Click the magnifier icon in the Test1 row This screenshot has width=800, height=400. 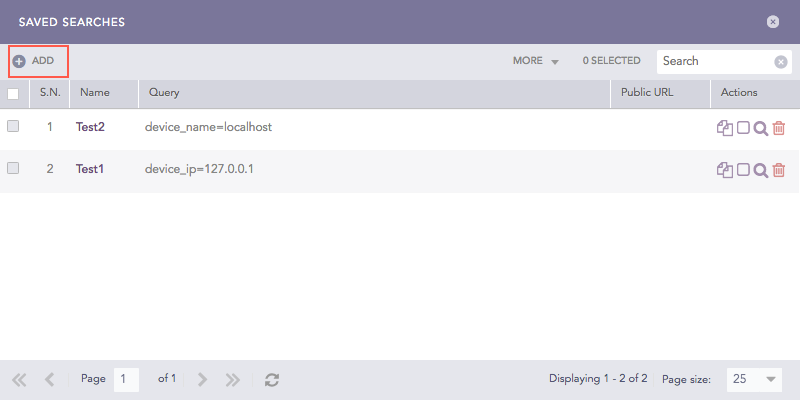(761, 170)
